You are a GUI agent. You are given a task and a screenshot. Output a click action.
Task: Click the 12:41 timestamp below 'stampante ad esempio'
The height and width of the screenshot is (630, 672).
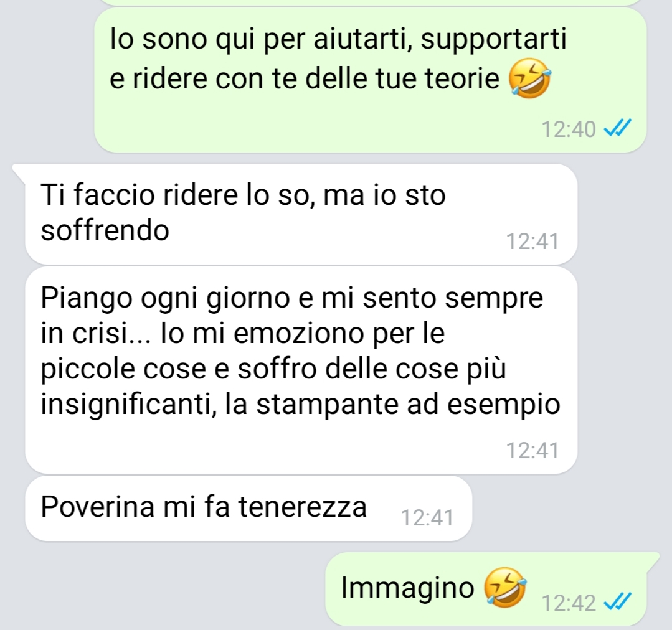532,451
